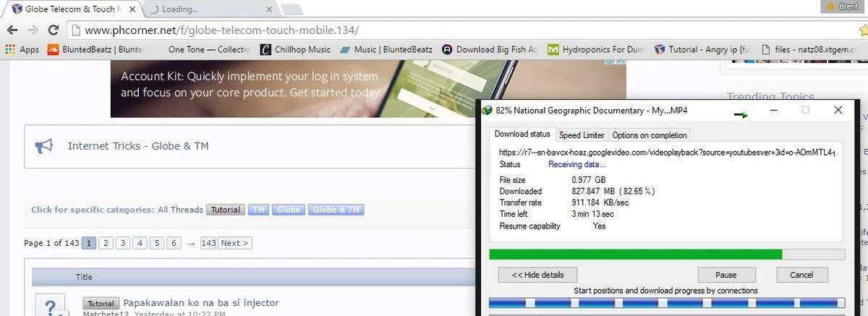Filter threads by TM category

(x=258, y=210)
